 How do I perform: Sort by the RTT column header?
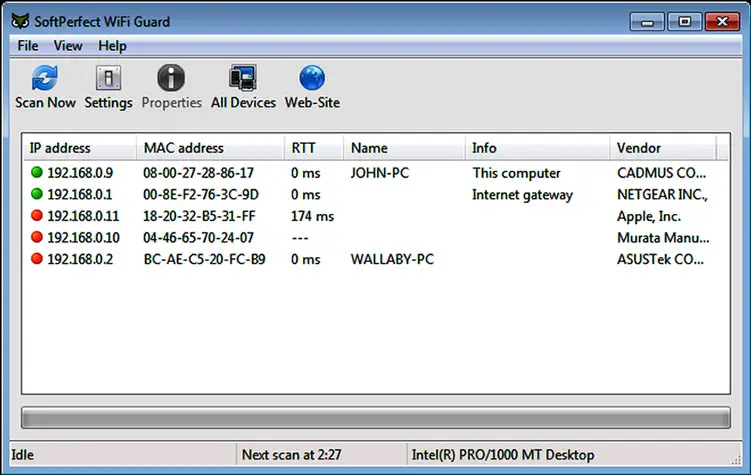coord(314,148)
